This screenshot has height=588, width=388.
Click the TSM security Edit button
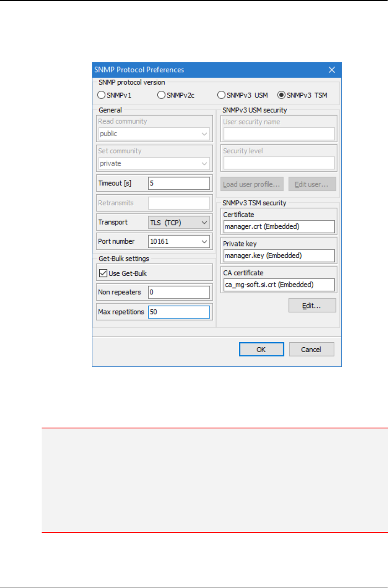[312, 306]
